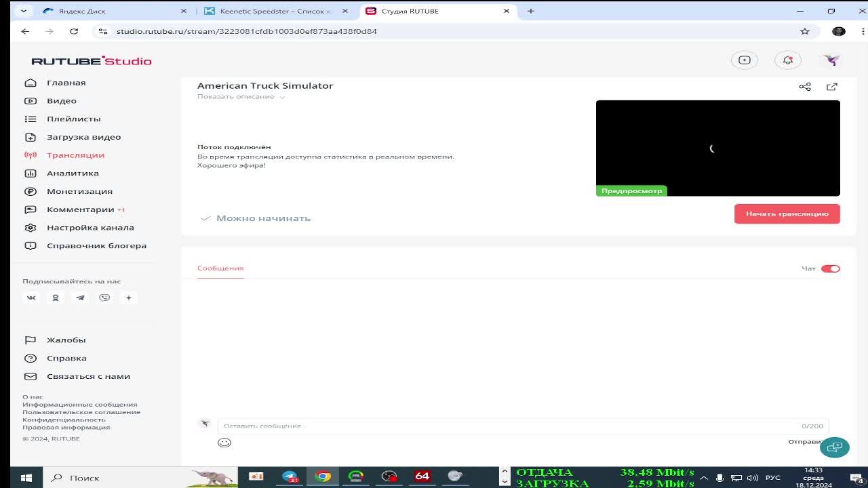Click the Windows taskbar search box

coord(141,478)
